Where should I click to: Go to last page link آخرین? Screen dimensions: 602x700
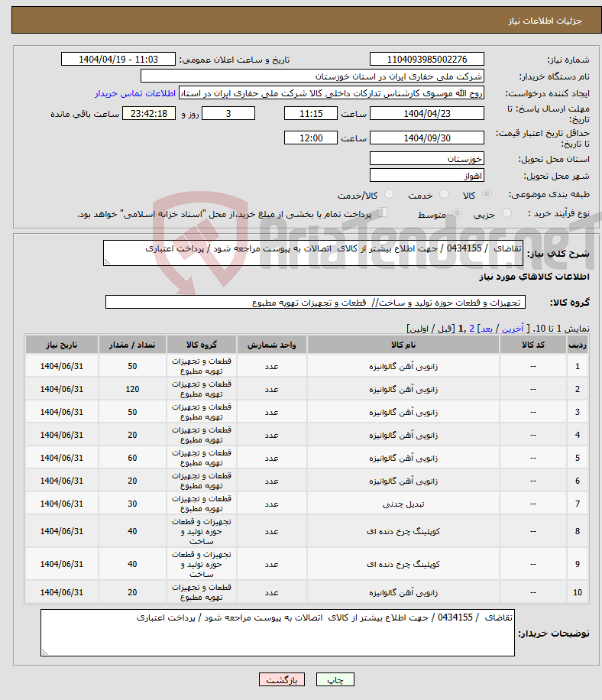[x=513, y=329]
